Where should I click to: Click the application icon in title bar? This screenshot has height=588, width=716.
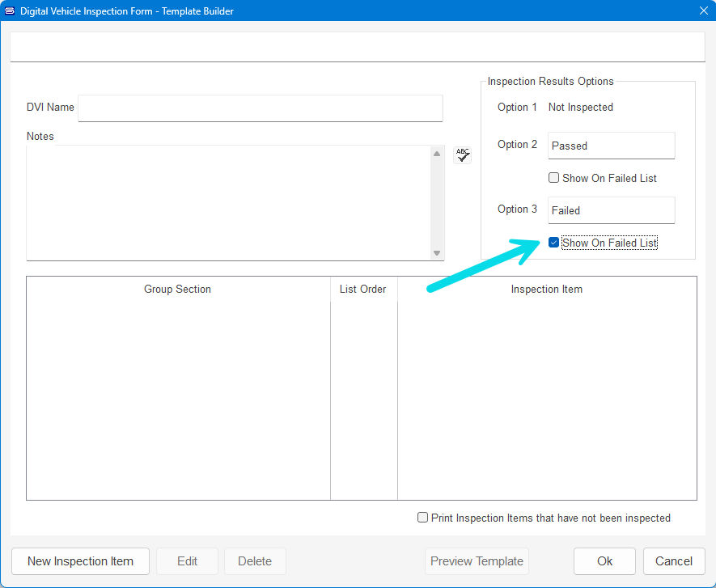click(11, 11)
